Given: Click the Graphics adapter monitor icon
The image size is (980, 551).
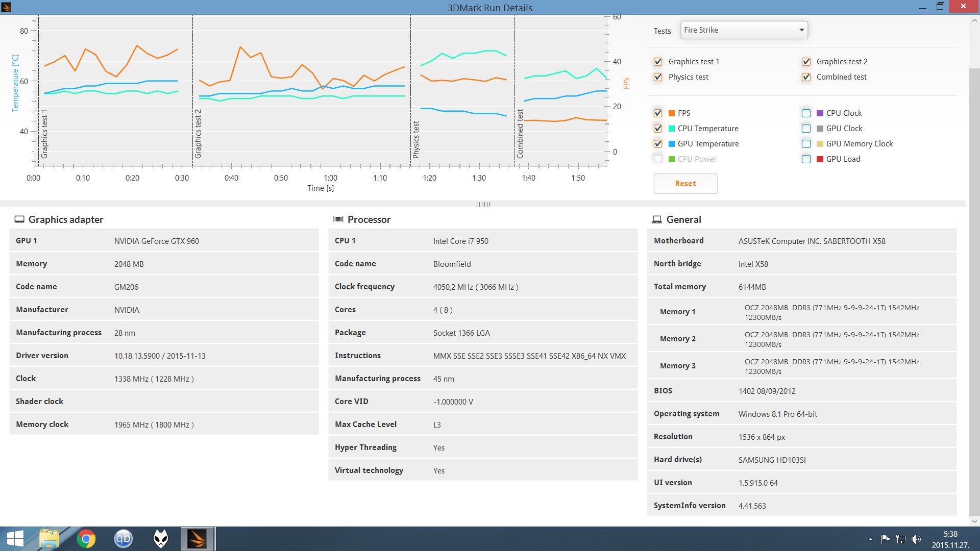Looking at the screenshot, I should (19, 219).
